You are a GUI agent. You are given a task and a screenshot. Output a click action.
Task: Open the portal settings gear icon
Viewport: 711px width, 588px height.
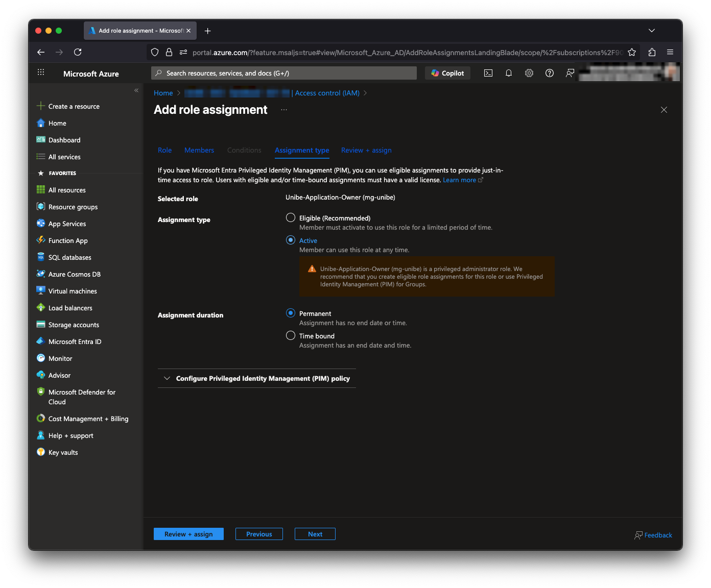[529, 73]
